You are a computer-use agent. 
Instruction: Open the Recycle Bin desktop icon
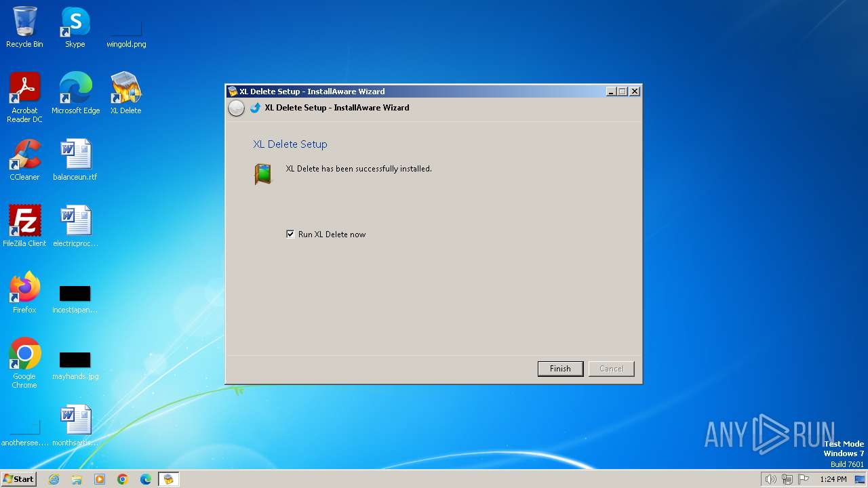tap(24, 27)
